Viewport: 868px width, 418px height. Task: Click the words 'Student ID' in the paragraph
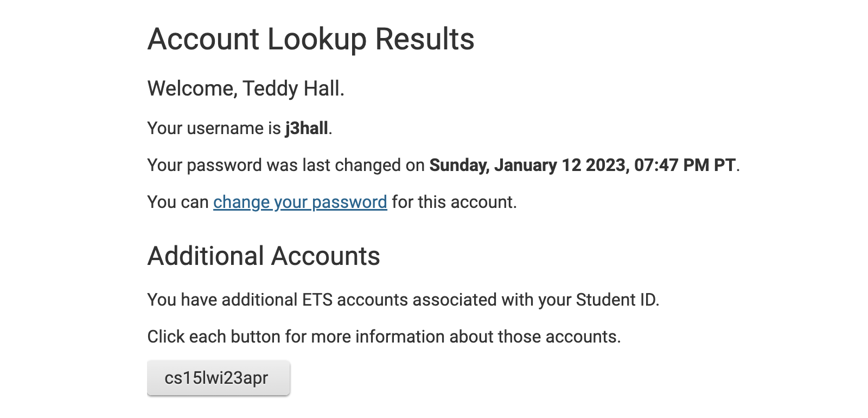(x=616, y=300)
